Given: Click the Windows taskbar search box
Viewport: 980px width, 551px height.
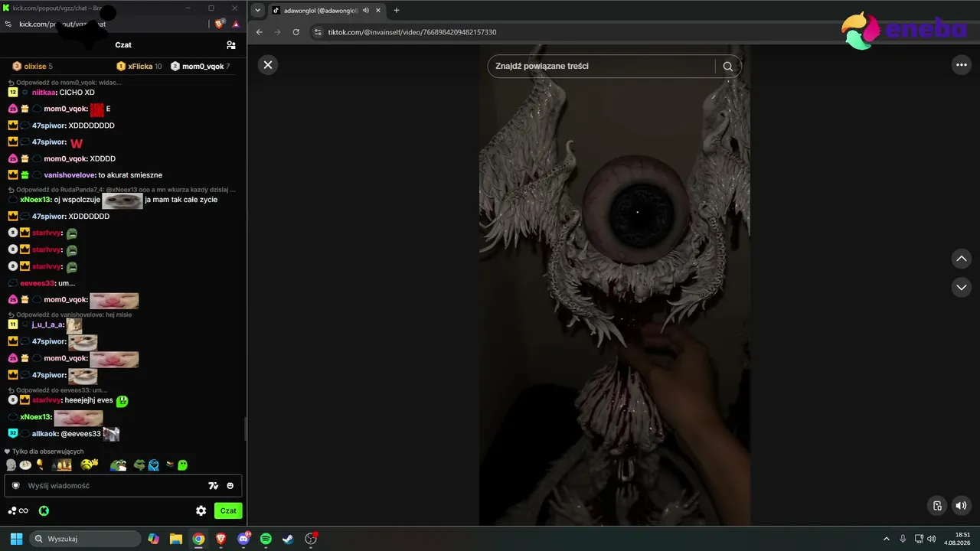Looking at the screenshot, I should [x=85, y=539].
